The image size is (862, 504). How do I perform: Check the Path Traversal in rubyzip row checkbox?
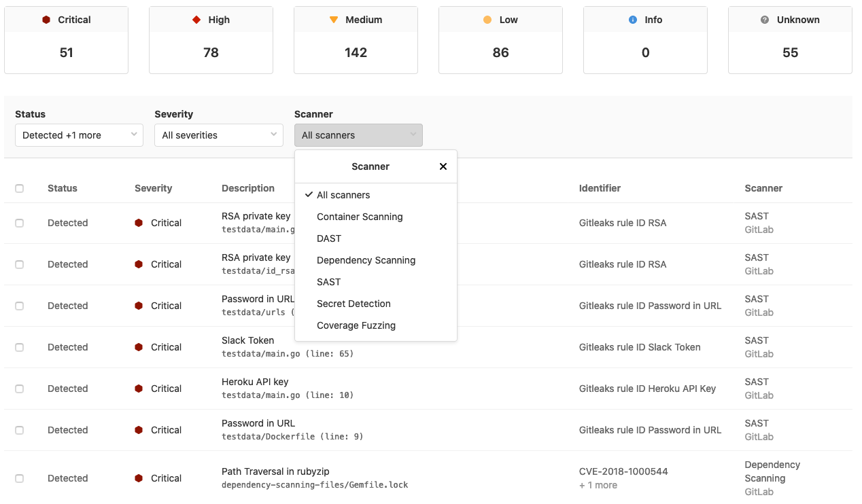(x=19, y=478)
